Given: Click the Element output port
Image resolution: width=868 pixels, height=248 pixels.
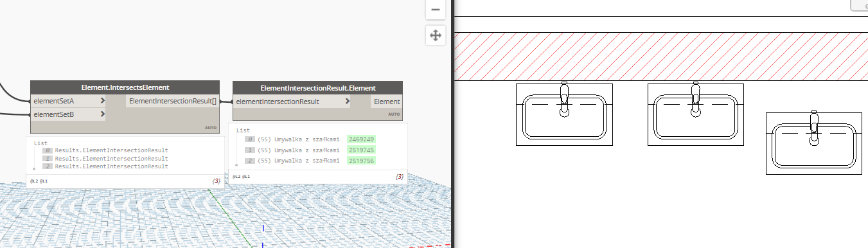Looking at the screenshot, I should [x=386, y=102].
